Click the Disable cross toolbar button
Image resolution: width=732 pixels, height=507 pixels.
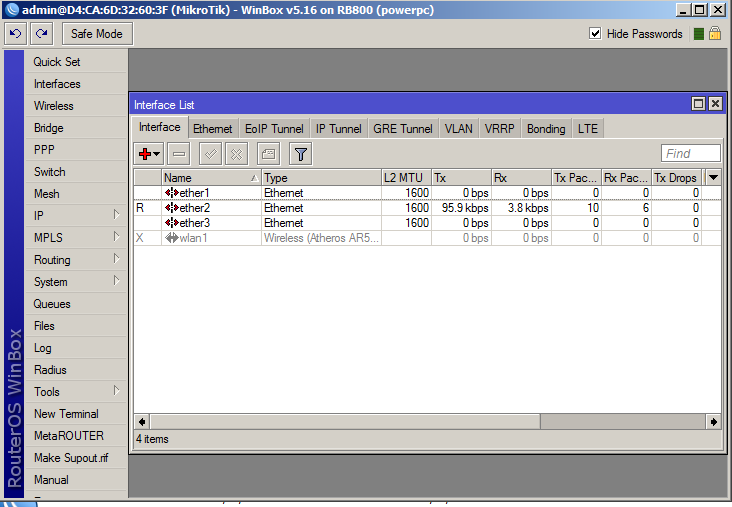pos(237,154)
